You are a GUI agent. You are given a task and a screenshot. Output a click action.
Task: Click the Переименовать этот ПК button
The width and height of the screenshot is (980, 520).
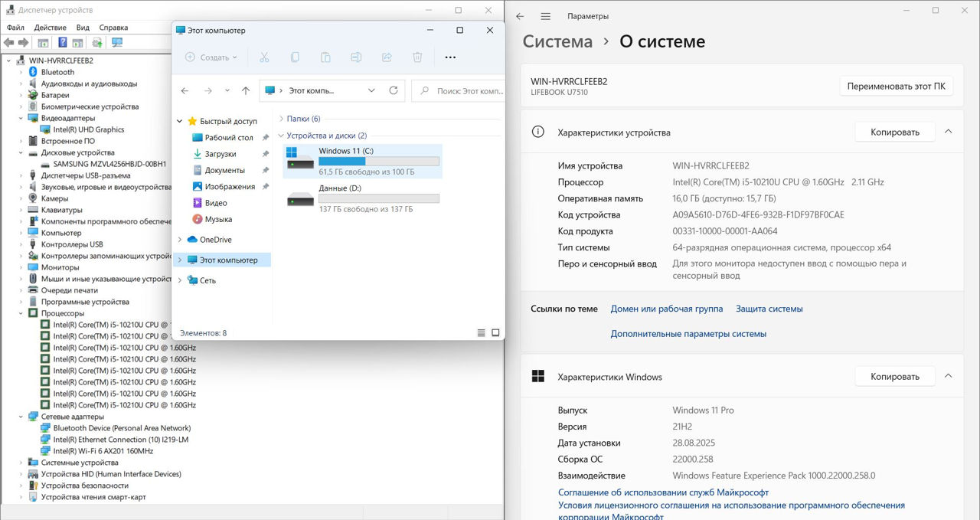[x=896, y=87]
